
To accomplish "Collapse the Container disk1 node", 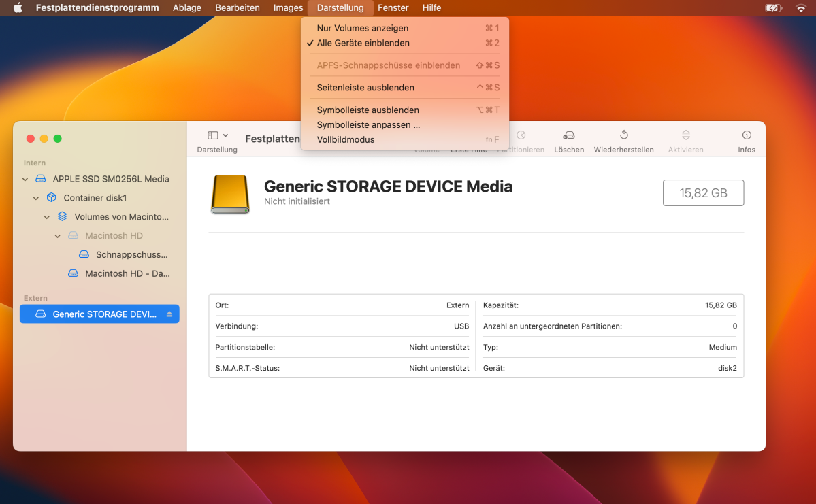I will (36, 198).
